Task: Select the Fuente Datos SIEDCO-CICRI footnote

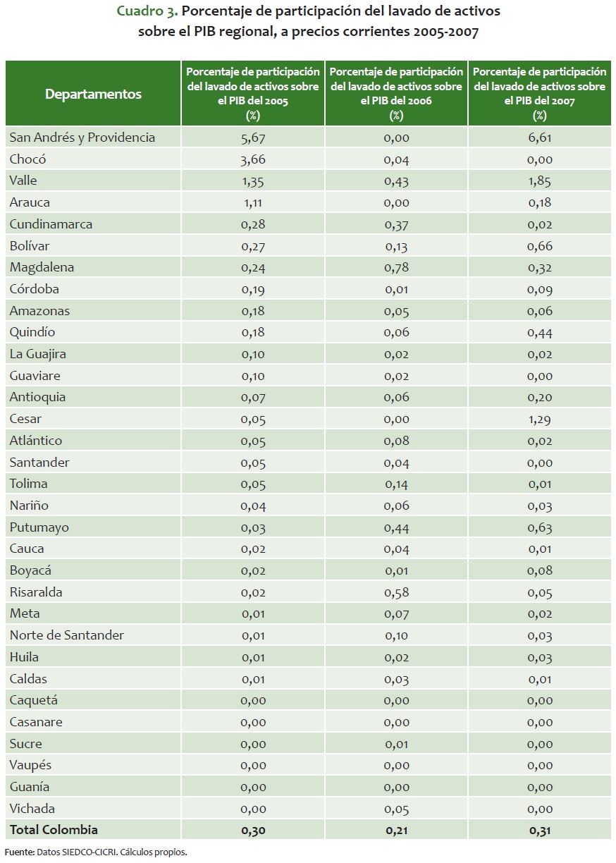Action: pos(96,852)
